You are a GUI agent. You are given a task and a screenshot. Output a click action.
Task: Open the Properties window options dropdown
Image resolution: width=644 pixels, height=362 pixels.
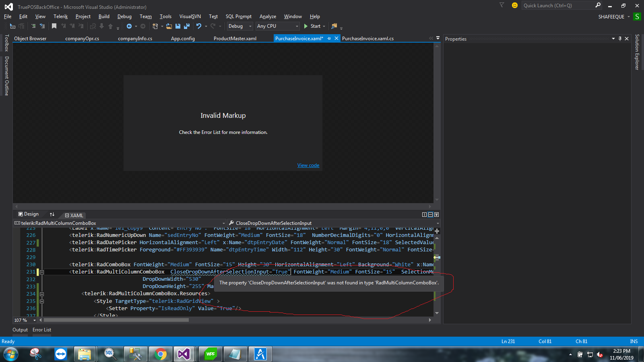[613, 39]
